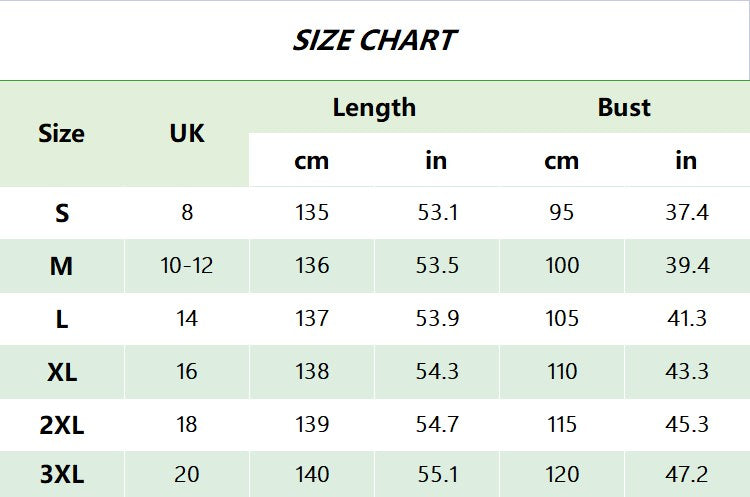750x497 pixels.
Task: Click the Bust header cell
Action: click(624, 108)
